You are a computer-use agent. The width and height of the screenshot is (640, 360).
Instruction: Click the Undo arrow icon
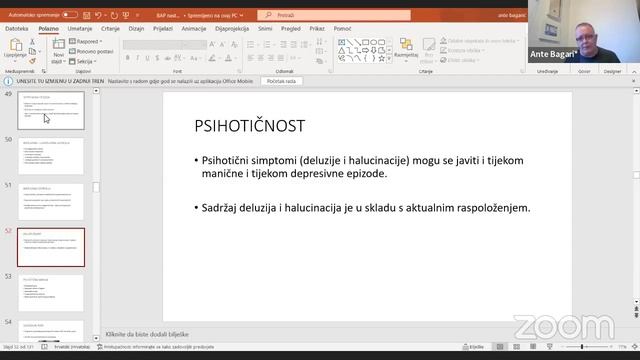98,15
